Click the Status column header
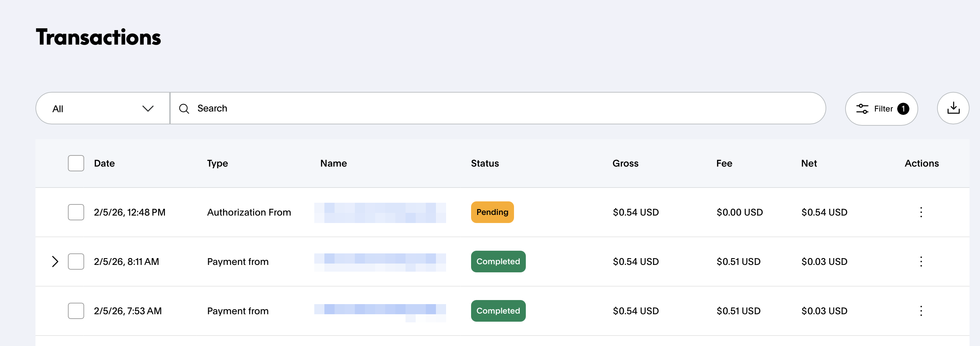This screenshot has height=346, width=980. (x=484, y=163)
